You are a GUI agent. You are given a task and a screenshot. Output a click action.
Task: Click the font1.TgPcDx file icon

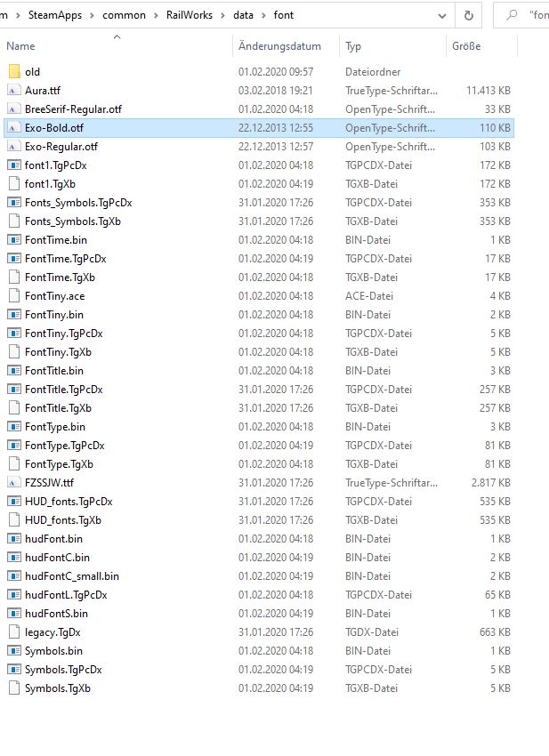(x=14, y=165)
